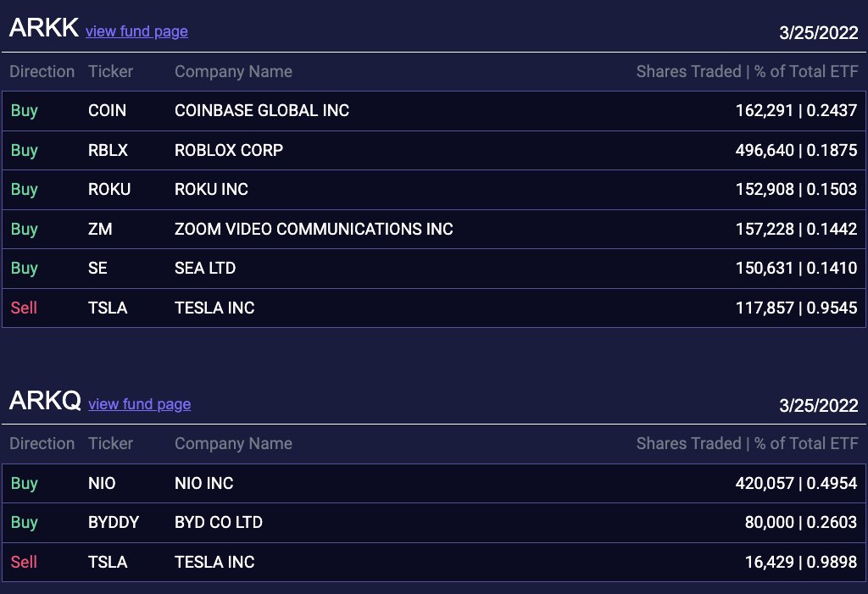Image resolution: width=868 pixels, height=594 pixels.
Task: Click ARKQ Direction column header
Action: (x=42, y=443)
